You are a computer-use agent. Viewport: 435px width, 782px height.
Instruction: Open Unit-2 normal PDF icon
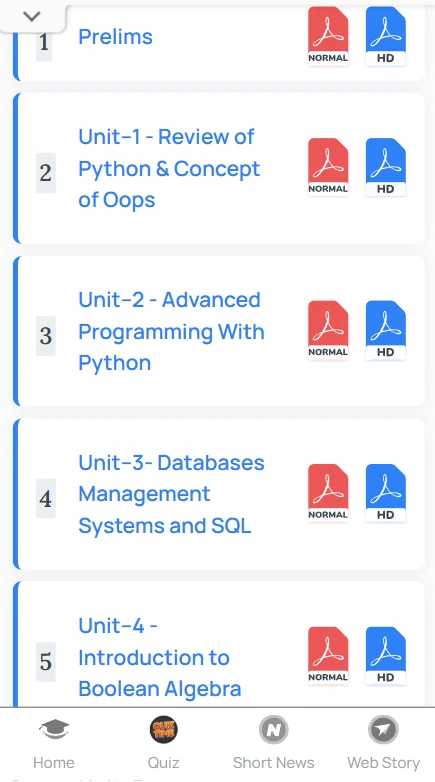coord(328,330)
